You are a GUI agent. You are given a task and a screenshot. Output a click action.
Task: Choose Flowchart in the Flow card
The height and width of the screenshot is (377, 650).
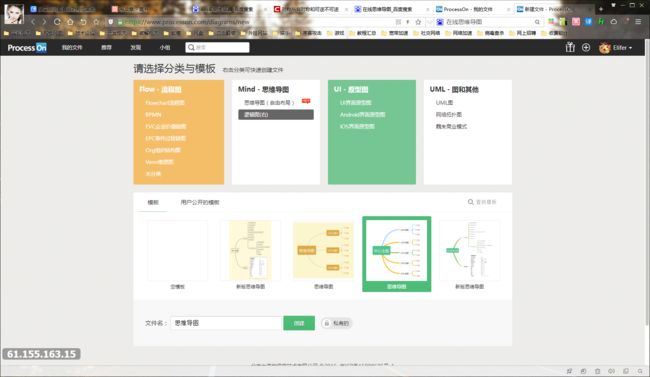click(x=165, y=102)
